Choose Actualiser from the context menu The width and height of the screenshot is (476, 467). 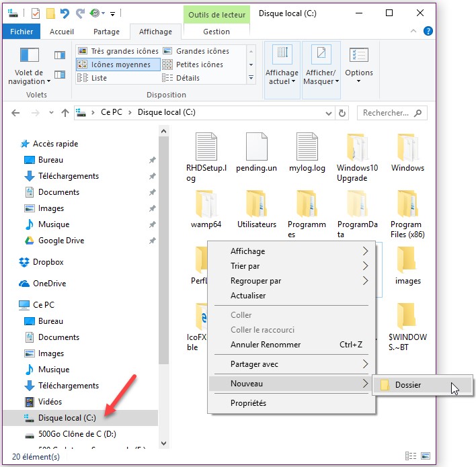click(x=248, y=296)
